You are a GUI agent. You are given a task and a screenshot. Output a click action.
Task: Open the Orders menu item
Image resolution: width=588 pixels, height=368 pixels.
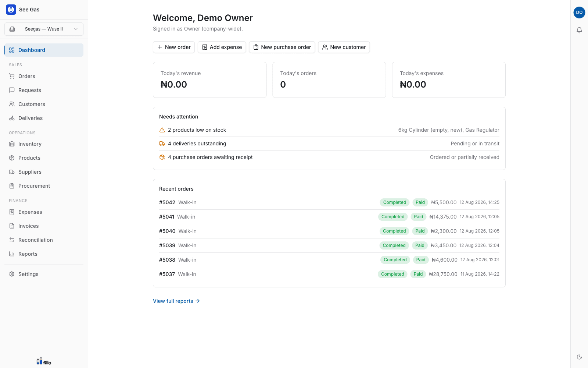tap(44, 76)
